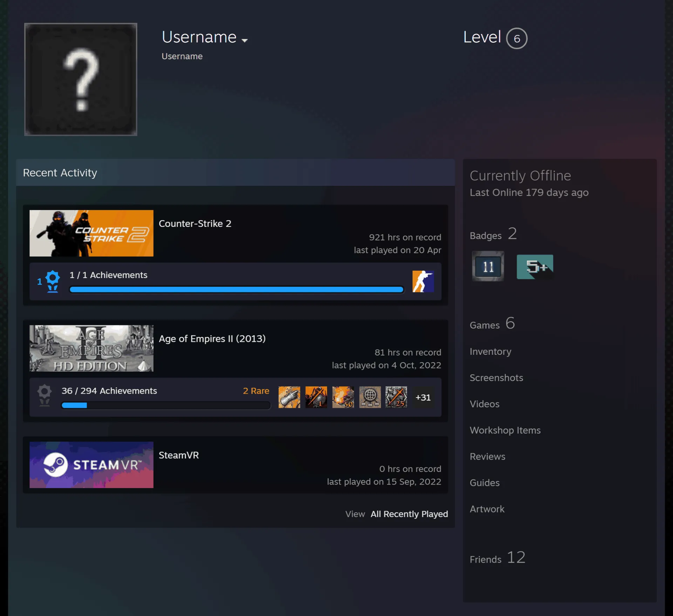Image resolution: width=673 pixels, height=616 pixels.
Task: Open the Badges section link
Action: pos(493,234)
